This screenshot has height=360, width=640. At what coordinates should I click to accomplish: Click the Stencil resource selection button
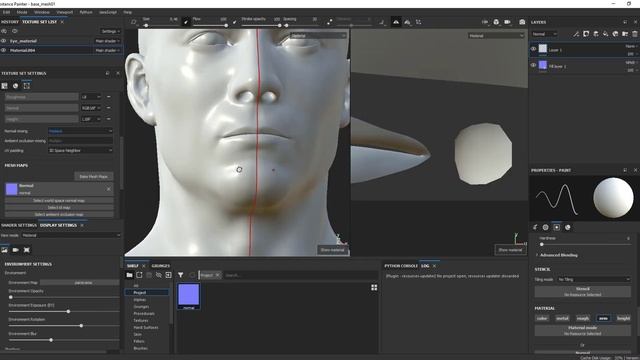582,291
